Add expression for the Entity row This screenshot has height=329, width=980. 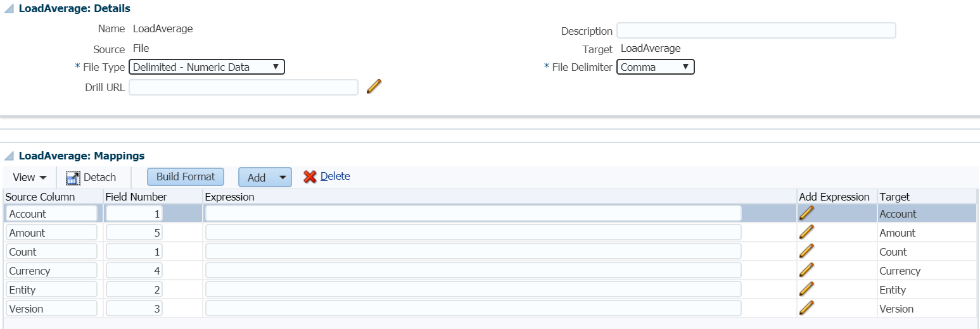(x=806, y=289)
